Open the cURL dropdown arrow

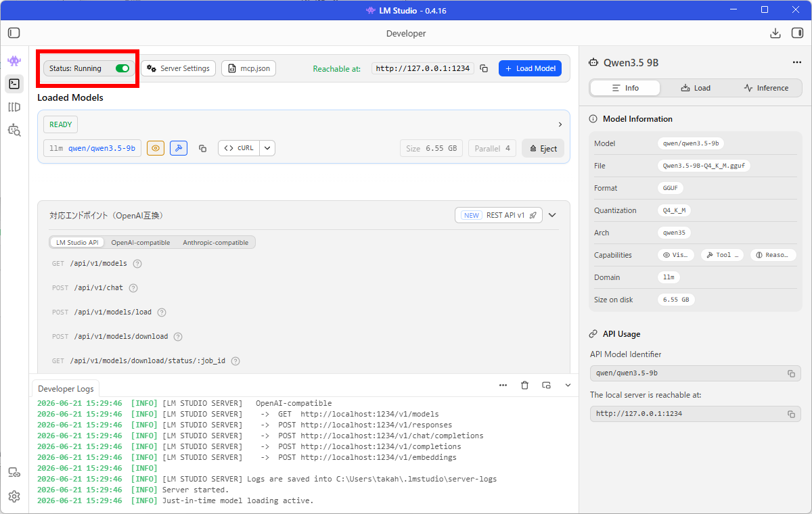[267, 148]
